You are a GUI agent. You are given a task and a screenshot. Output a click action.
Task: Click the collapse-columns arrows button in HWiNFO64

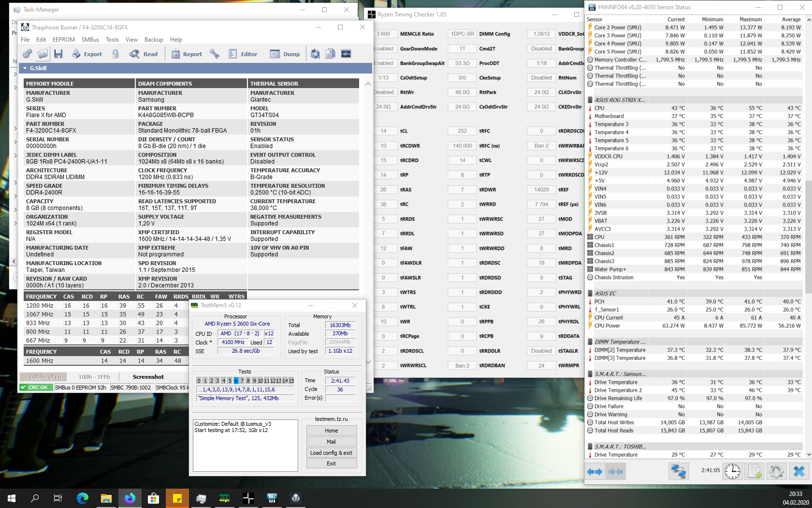615,472
